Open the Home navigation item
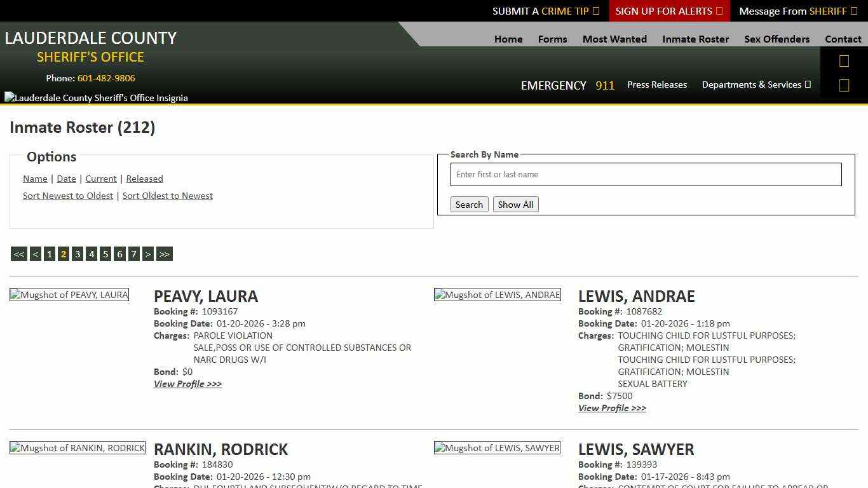The width and height of the screenshot is (868, 488). tap(508, 39)
